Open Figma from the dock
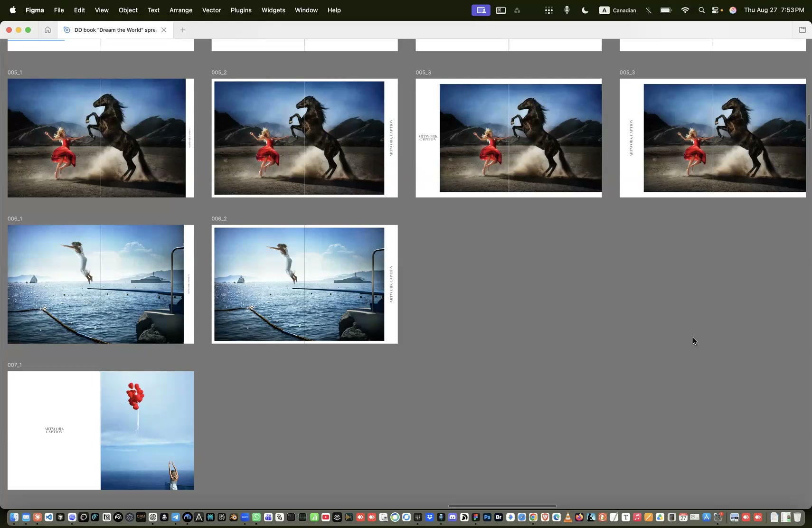Image resolution: width=812 pixels, height=528 pixels. click(x=476, y=517)
